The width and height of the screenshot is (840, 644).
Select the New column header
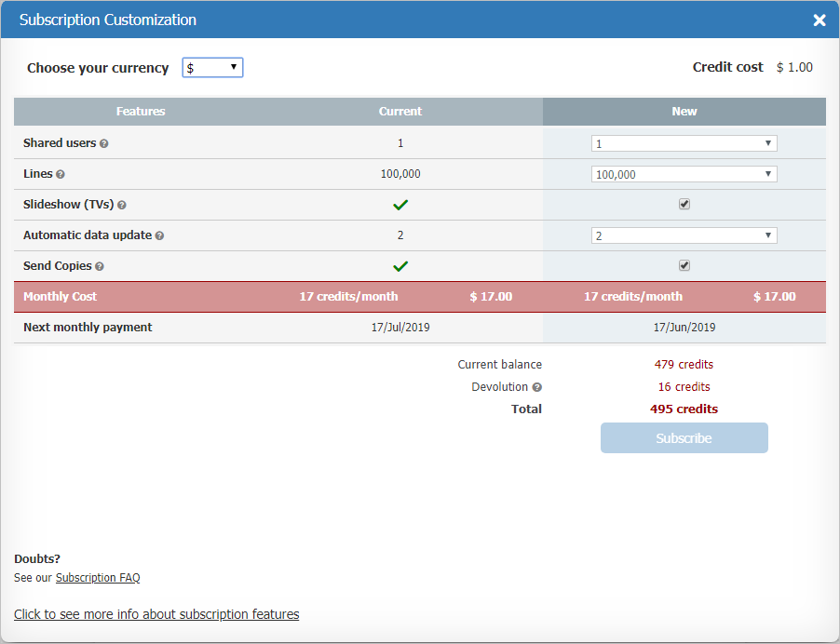(684, 111)
